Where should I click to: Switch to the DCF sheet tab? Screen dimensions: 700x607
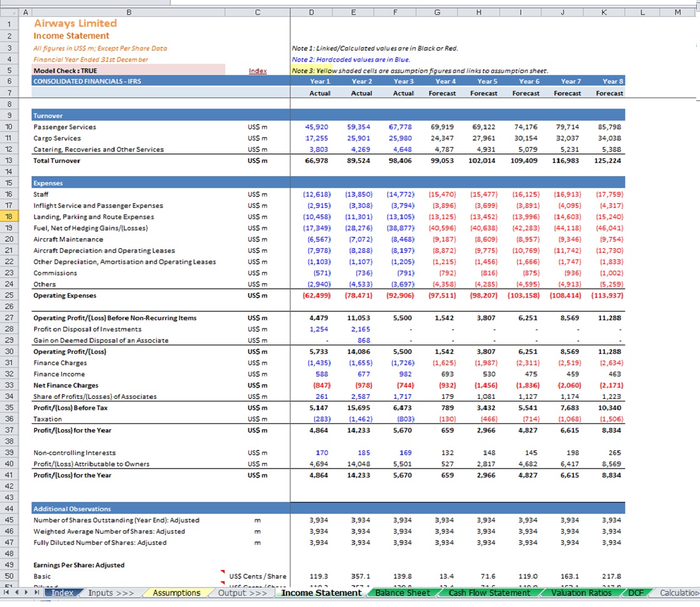pos(636,593)
